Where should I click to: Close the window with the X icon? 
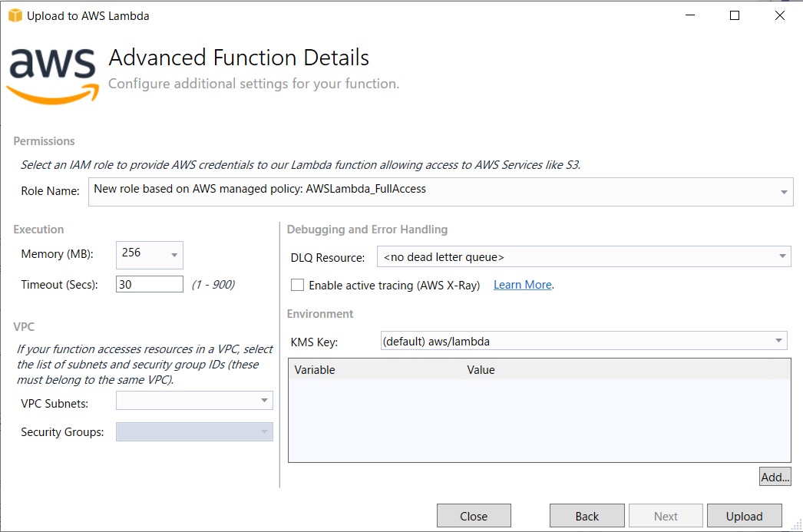click(x=779, y=16)
